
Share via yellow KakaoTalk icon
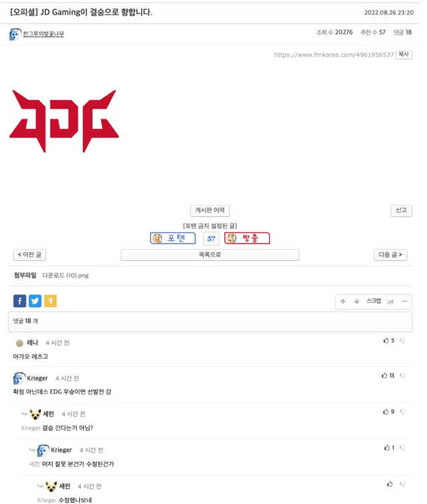(51, 301)
